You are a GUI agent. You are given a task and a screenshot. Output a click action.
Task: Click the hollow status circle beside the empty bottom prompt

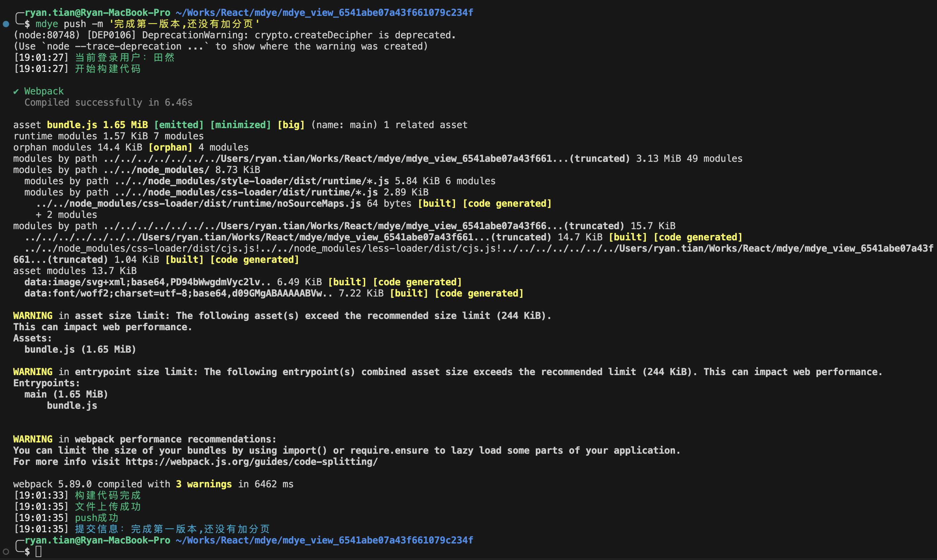click(6, 552)
